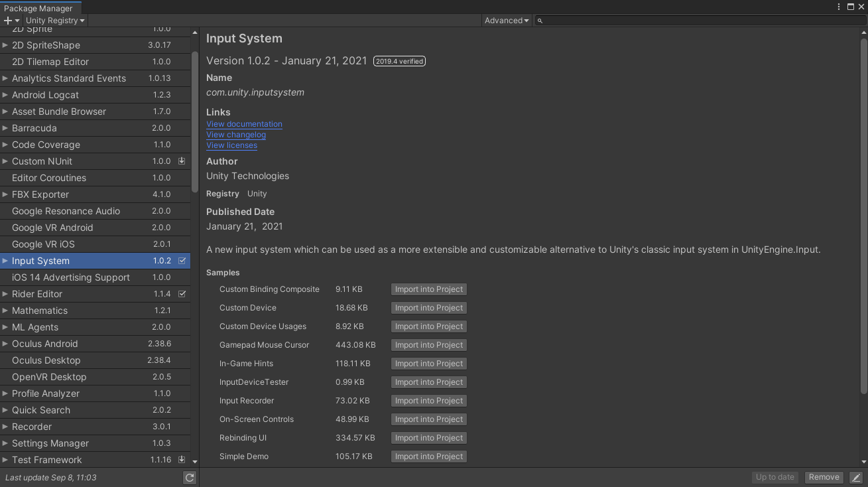Select Editor Coroutines package

[x=95, y=178]
